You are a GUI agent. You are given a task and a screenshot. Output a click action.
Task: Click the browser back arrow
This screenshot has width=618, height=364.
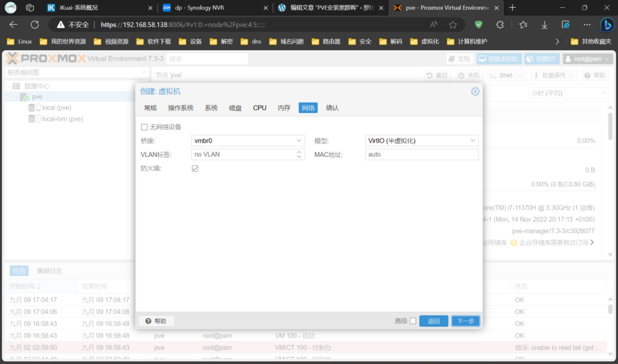[x=13, y=25]
